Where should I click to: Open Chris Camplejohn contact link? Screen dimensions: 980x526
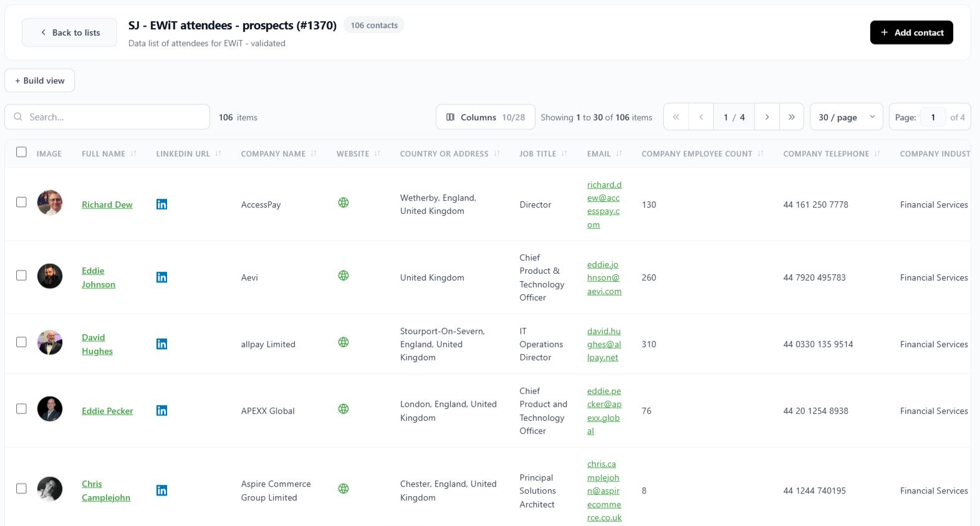point(106,490)
